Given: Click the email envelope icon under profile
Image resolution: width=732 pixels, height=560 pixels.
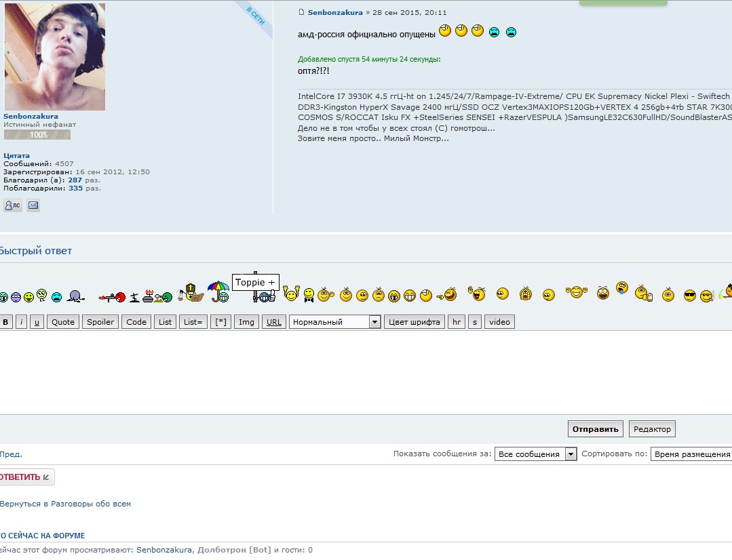Looking at the screenshot, I should 33,205.
